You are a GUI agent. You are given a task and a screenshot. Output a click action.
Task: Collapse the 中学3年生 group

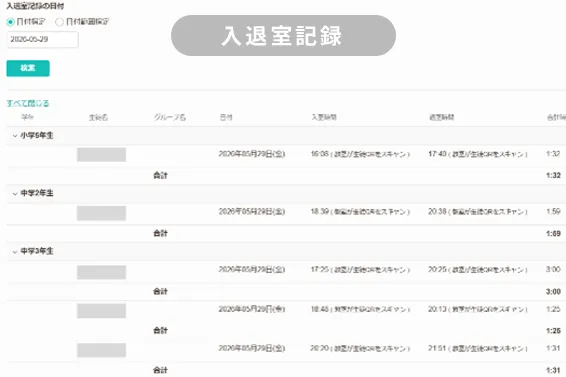15,251
